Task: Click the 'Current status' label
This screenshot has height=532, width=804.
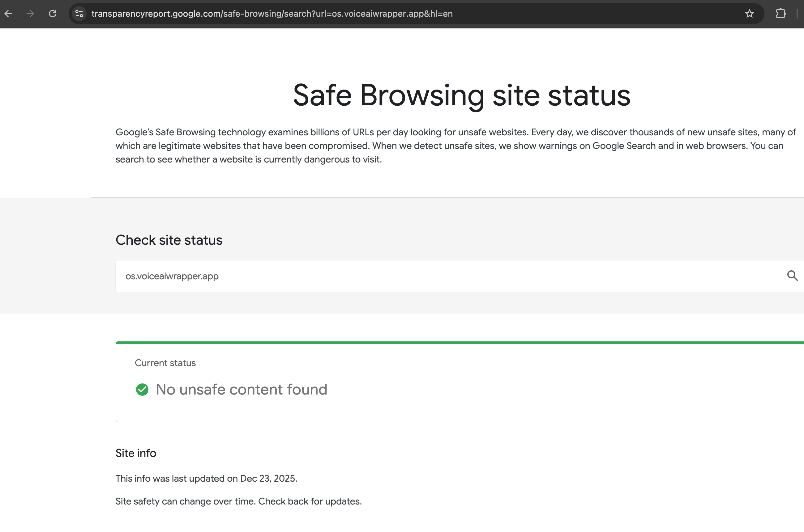Action: [165, 363]
